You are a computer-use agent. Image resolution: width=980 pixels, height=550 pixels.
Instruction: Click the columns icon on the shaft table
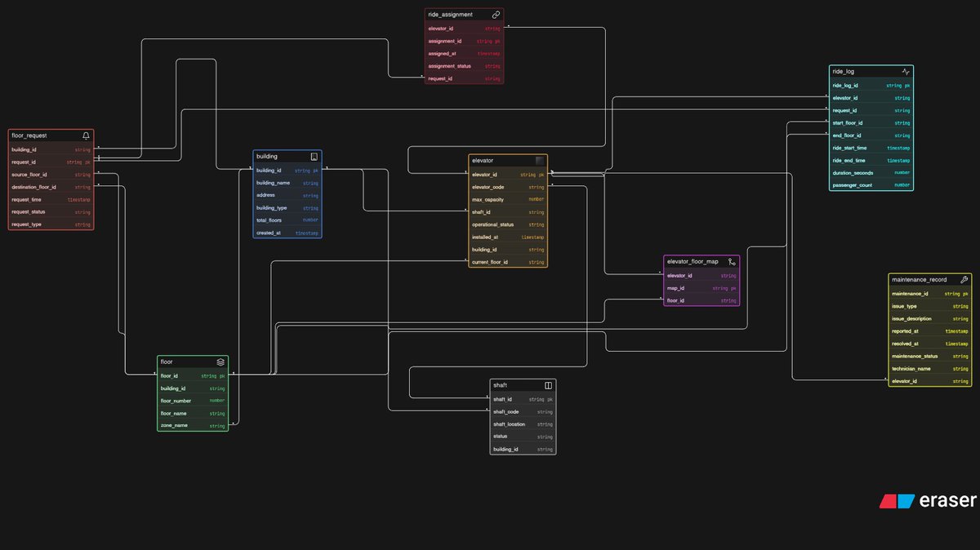pyautogui.click(x=548, y=384)
